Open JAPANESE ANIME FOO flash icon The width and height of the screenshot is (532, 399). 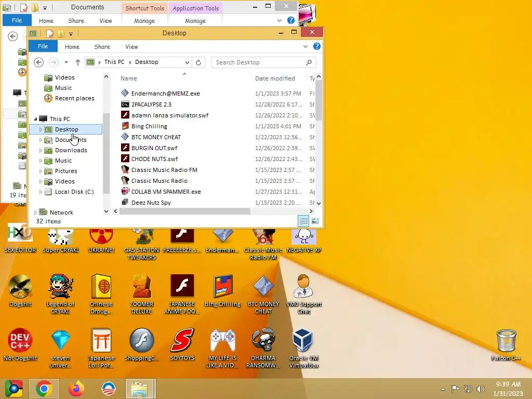coord(182,294)
